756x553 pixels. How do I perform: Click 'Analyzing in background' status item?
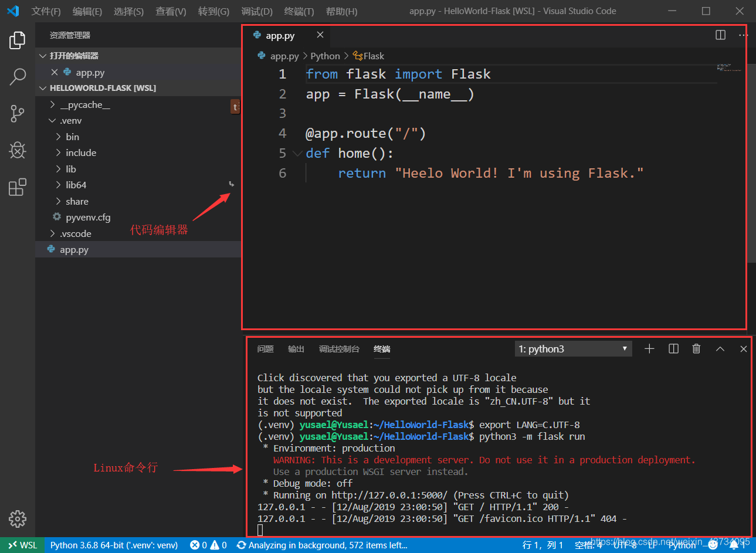point(322,545)
